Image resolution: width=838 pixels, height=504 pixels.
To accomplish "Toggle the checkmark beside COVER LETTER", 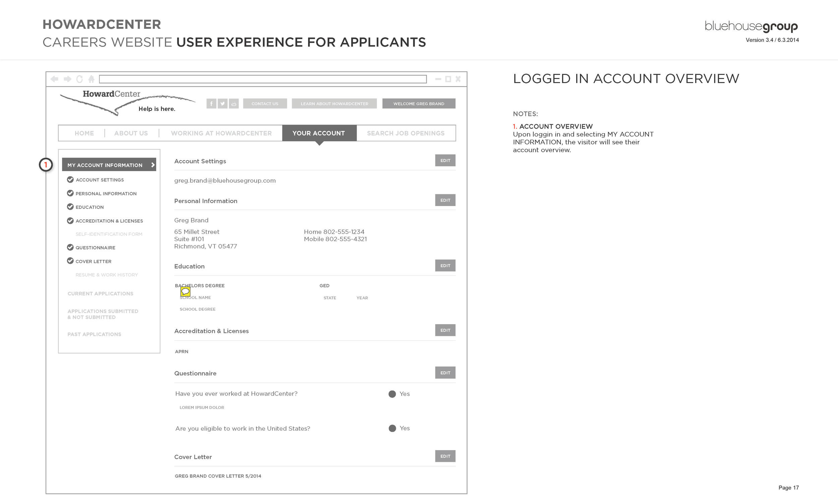I will [x=70, y=261].
